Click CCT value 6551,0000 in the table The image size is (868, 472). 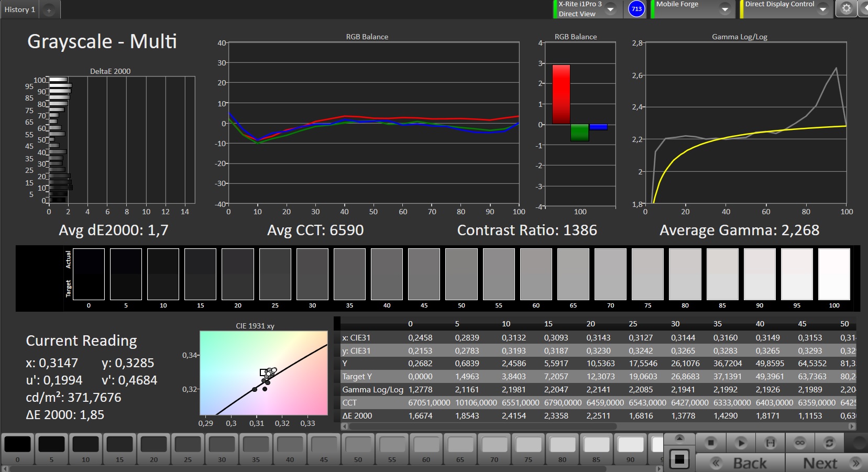pyautogui.click(x=520, y=403)
